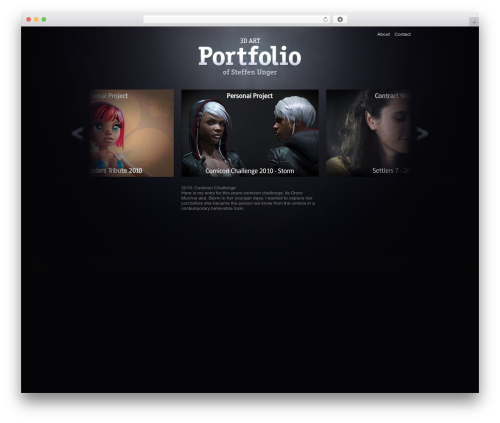Open the About page link

coord(383,34)
